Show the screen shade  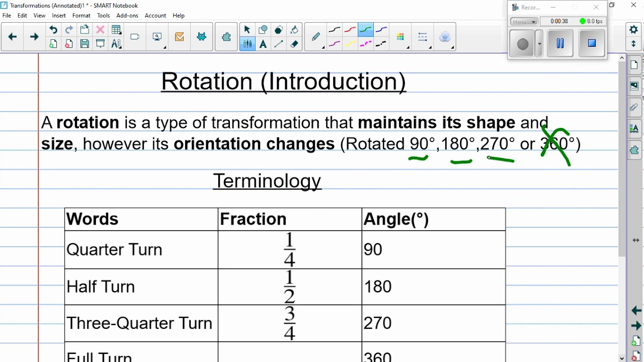pyautogui.click(x=100, y=44)
